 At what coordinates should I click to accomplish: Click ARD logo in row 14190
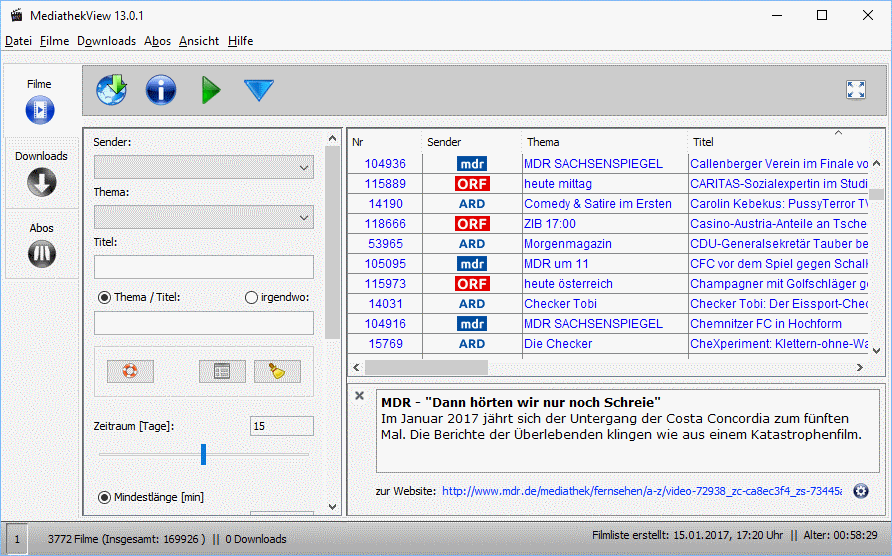pyautogui.click(x=472, y=204)
